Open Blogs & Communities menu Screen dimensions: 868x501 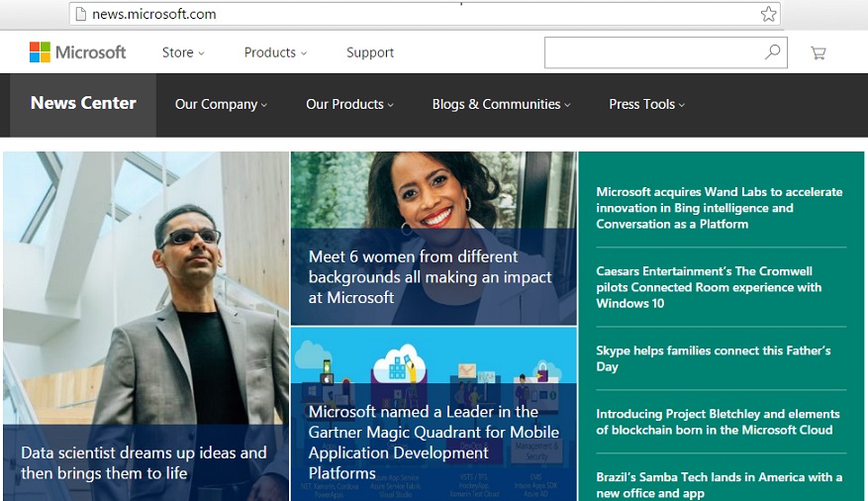[x=501, y=105]
